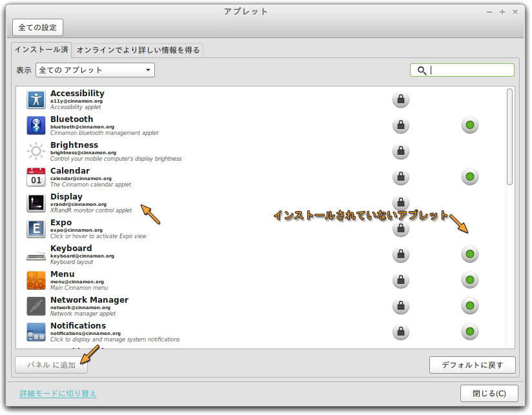This screenshot has height=415, width=532.
Task: Click the Brightness sun icon
Action: [36, 152]
